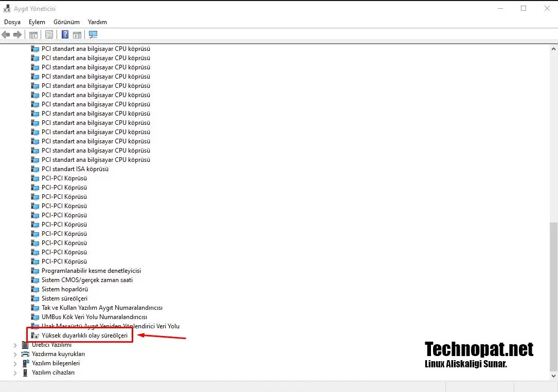Maximize the Aygıt Yöneticisi window

pos(524,9)
